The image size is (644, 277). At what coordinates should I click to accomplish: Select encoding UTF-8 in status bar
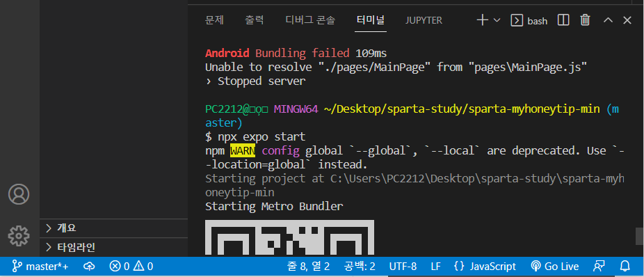(x=403, y=267)
